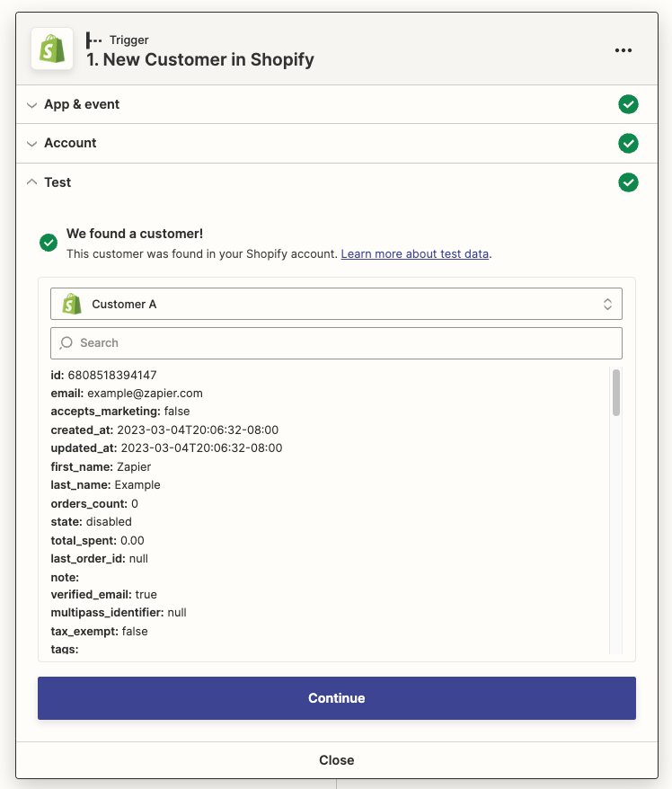
Task: Expand the Account section chevron
Action: point(32,144)
